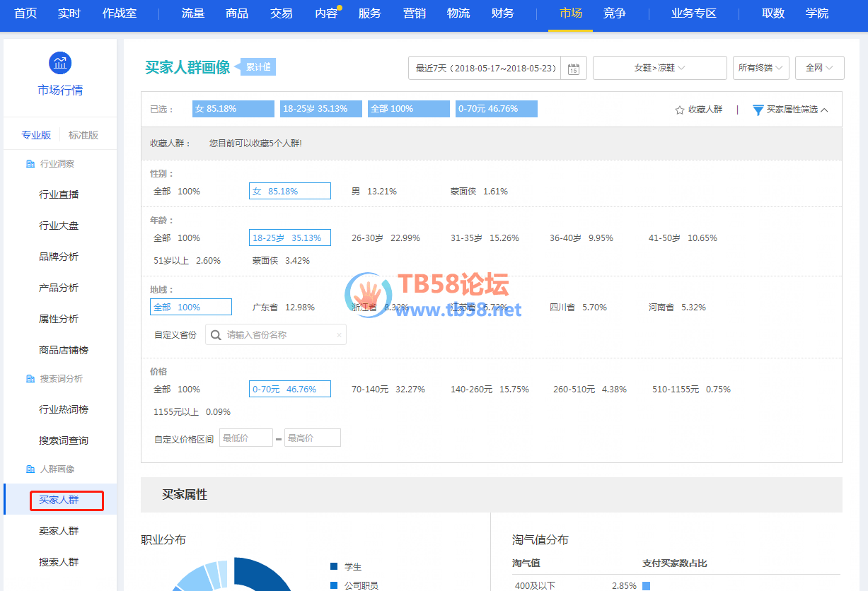The height and width of the screenshot is (591, 868).
Task: Click the search icon in province input
Action: point(216,335)
